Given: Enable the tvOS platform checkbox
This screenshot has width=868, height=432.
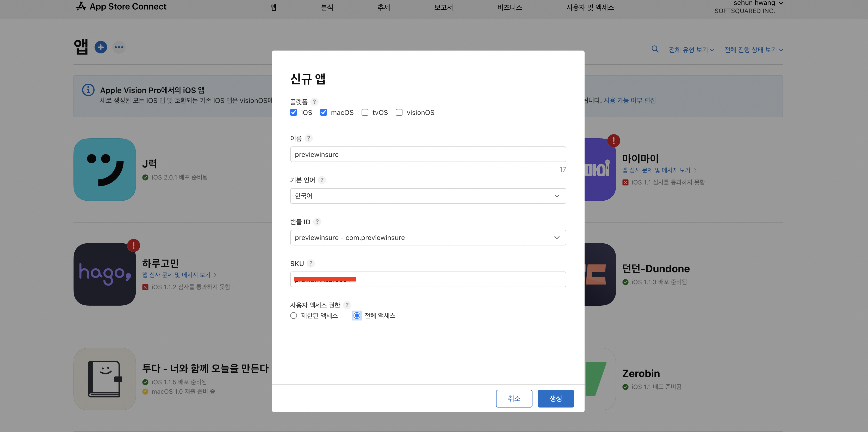Looking at the screenshot, I should point(365,113).
